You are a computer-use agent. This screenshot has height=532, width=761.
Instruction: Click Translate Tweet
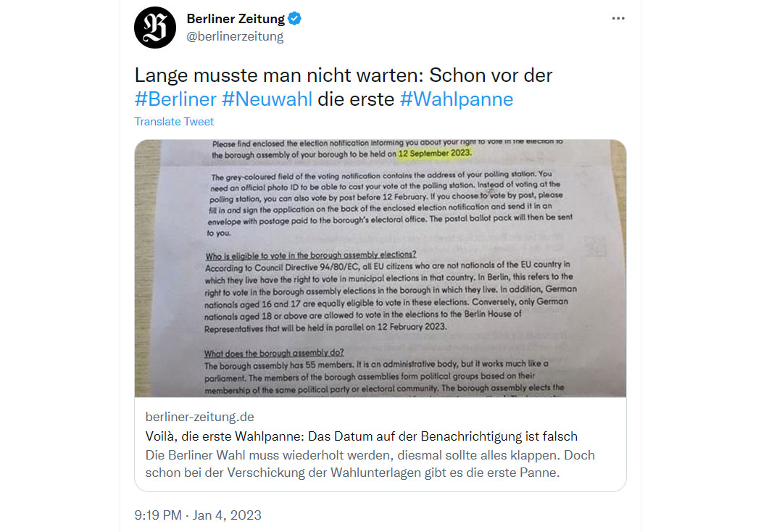[174, 122]
